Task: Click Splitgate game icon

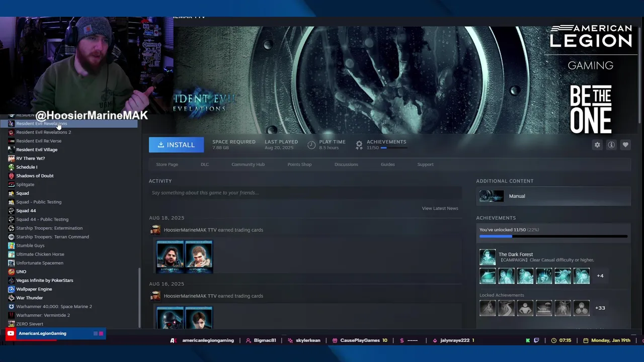Action: [11, 185]
